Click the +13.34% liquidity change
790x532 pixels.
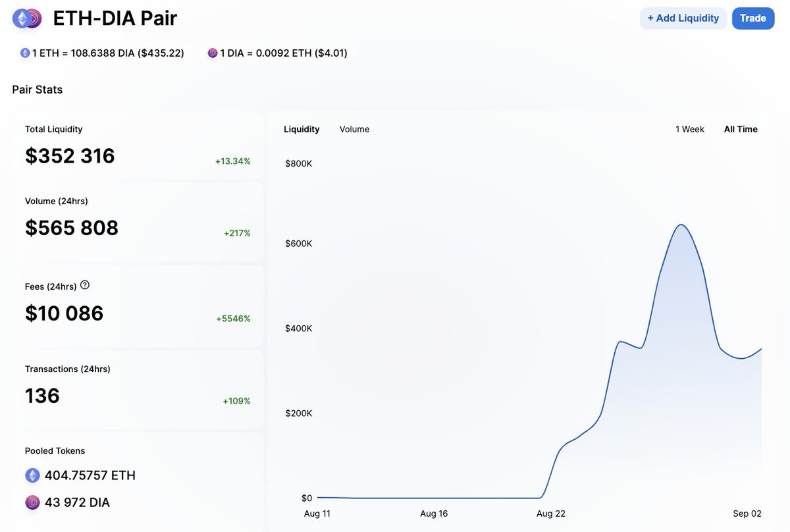[x=232, y=161]
